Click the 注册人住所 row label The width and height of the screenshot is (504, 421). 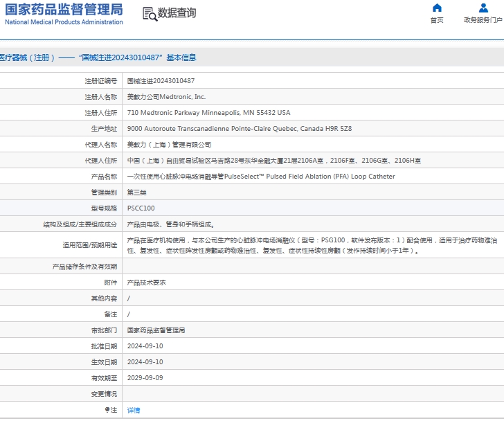101,113
